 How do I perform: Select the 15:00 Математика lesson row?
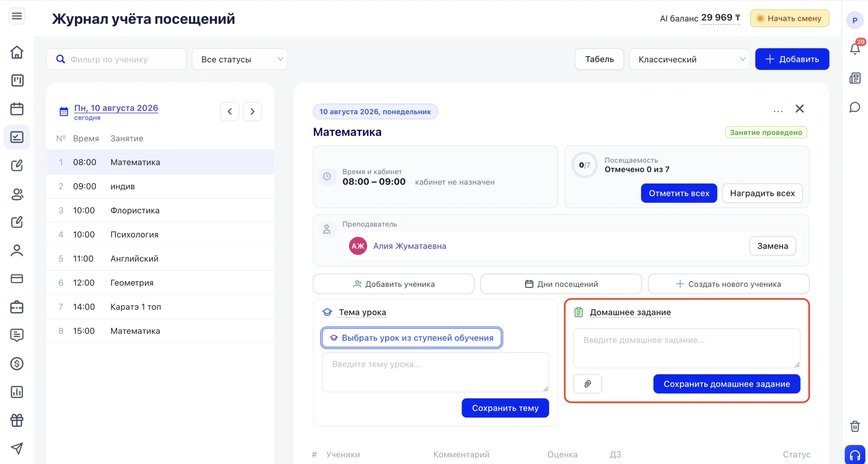click(160, 331)
